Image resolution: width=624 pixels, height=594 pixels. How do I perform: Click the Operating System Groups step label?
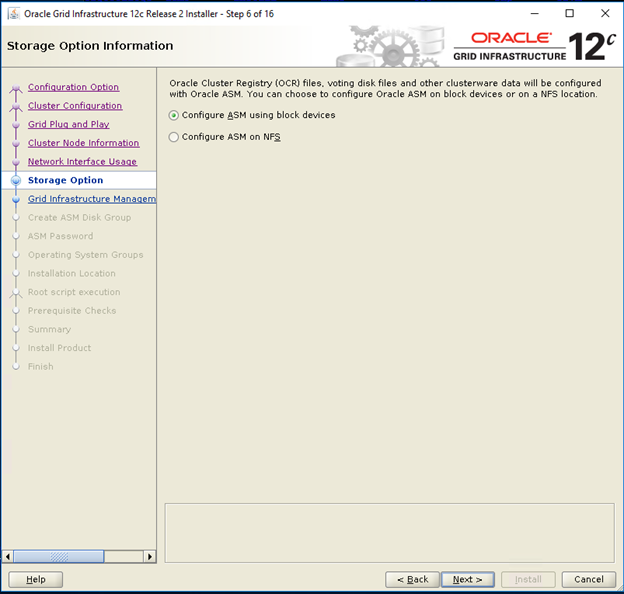pyautogui.click(x=86, y=255)
